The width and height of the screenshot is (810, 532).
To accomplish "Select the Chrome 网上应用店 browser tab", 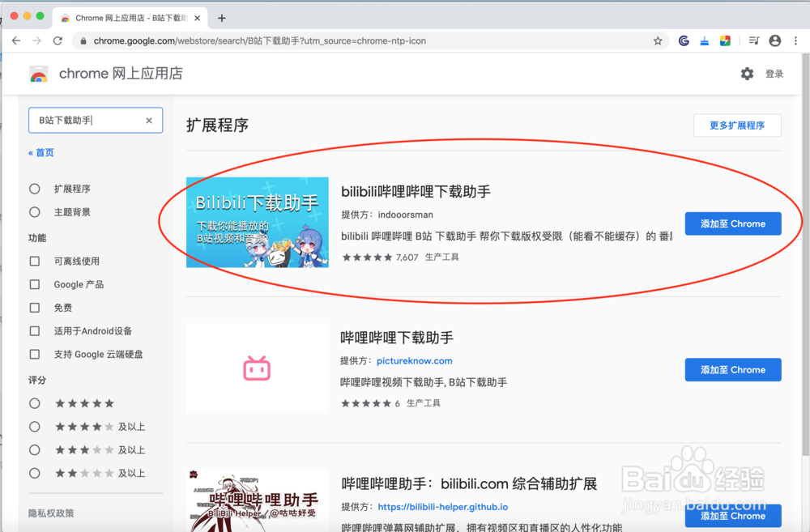I will (130, 18).
